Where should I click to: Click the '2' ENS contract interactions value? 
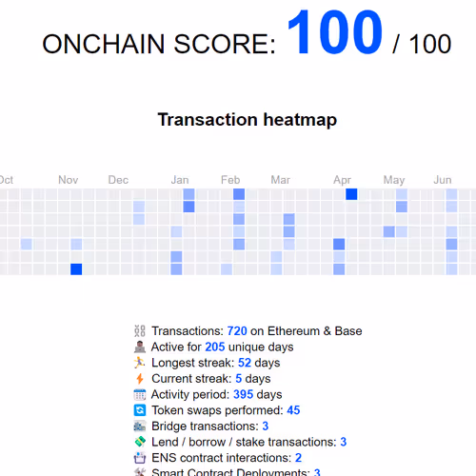pos(298,458)
